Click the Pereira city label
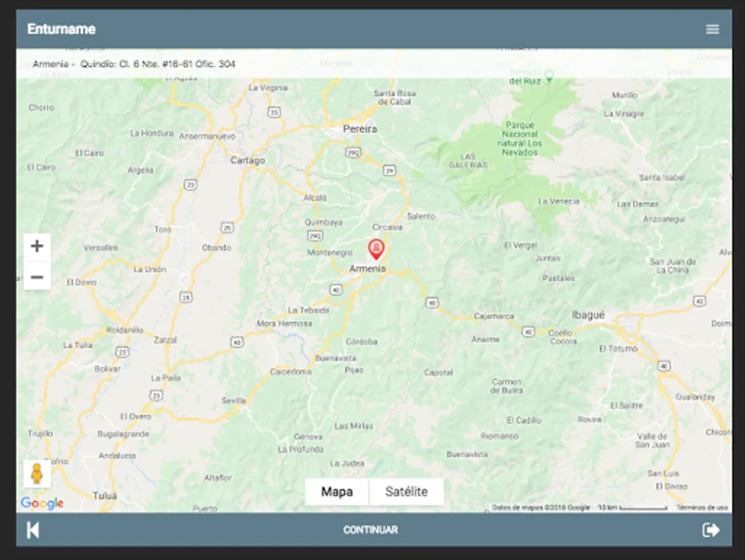 tap(360, 129)
